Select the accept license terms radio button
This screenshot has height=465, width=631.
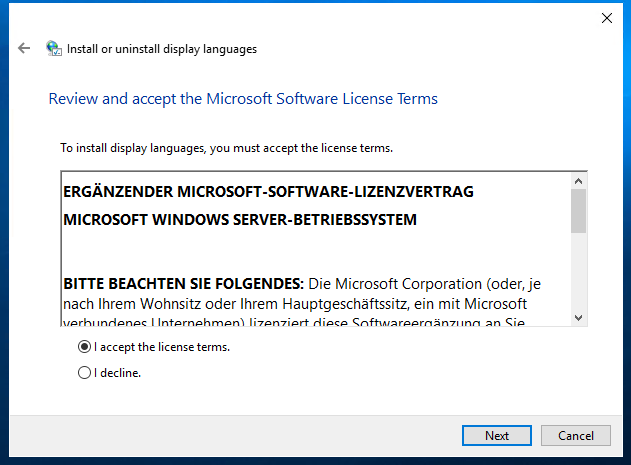[x=84, y=348]
